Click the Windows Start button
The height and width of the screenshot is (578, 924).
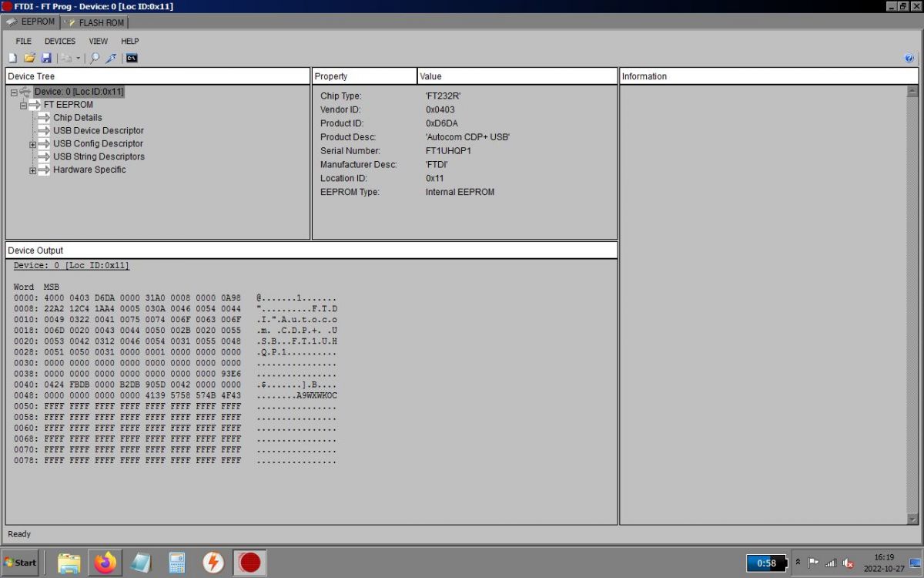pos(20,563)
